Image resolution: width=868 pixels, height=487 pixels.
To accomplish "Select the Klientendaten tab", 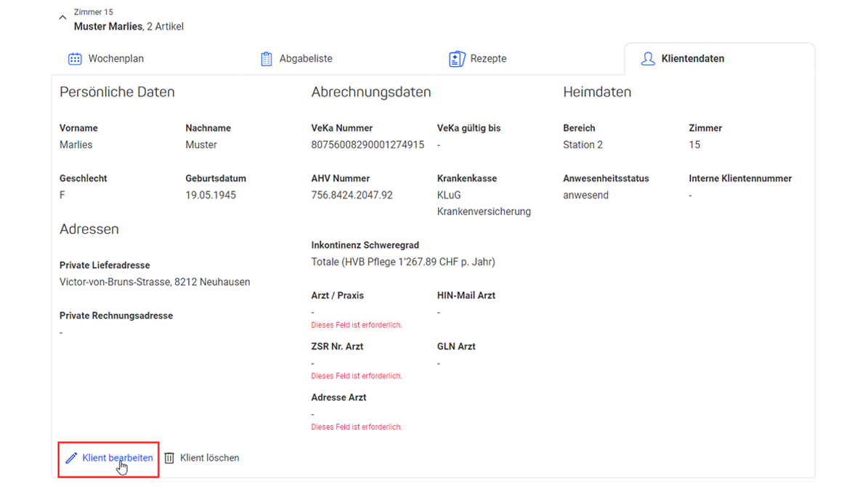I will [x=719, y=59].
